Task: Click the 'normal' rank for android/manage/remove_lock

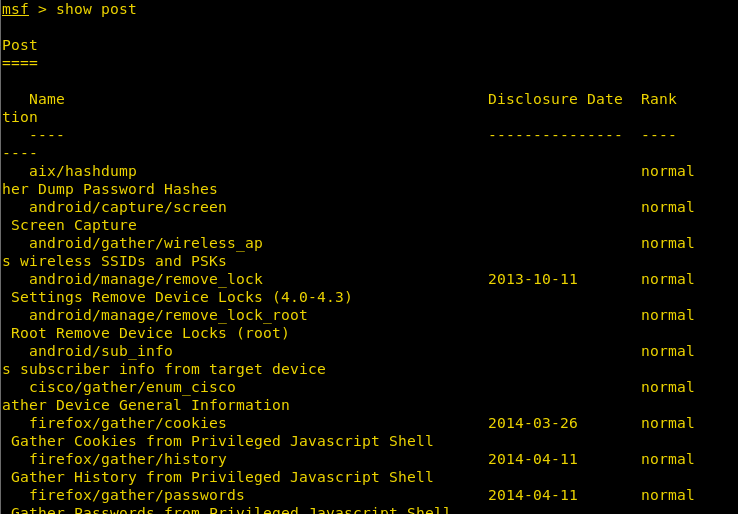Action: (668, 279)
